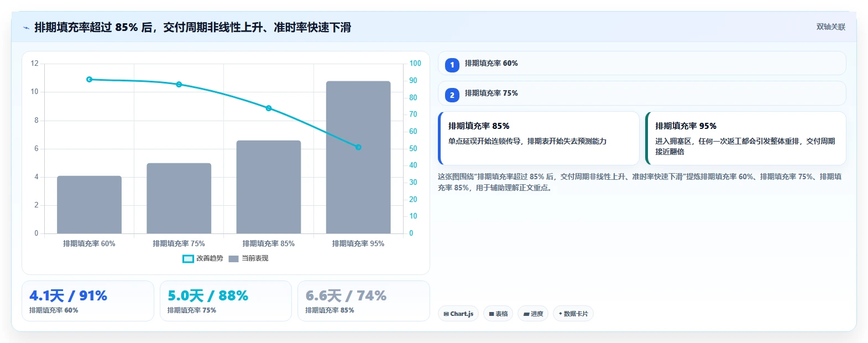This screenshot has height=343, width=868.
Task: Click the number 1 badge
Action: point(452,65)
